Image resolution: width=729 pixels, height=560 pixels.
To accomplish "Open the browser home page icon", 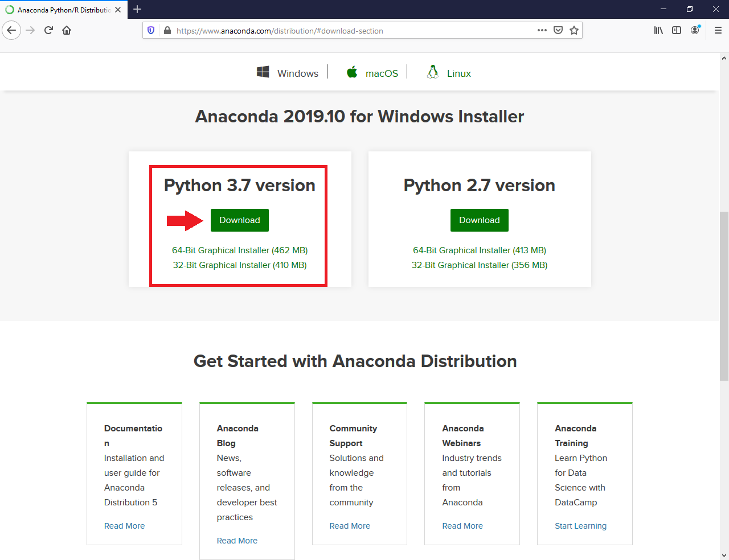I will (x=67, y=30).
